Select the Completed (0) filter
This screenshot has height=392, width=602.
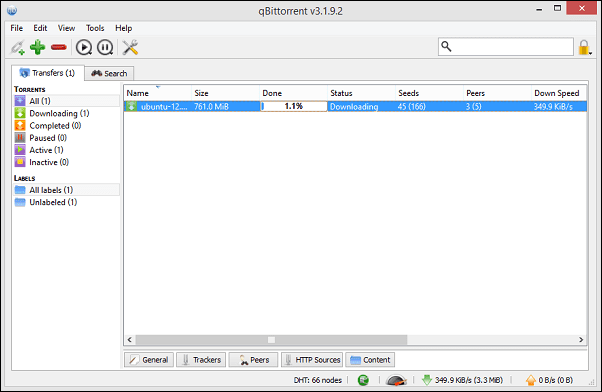click(67, 126)
